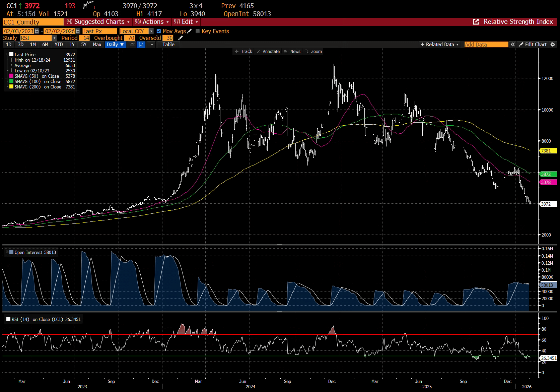Click the Edit Chart button
This screenshot has width=560, height=392.
533,45
